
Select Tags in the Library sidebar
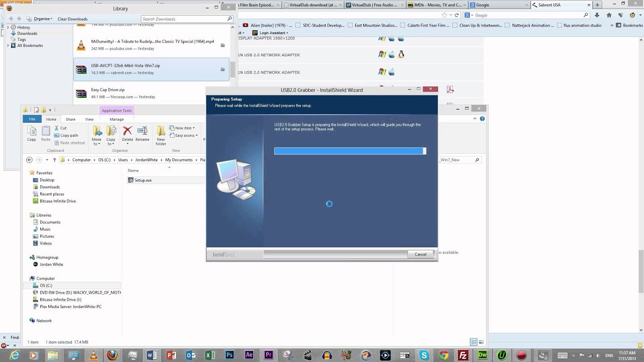click(22, 39)
